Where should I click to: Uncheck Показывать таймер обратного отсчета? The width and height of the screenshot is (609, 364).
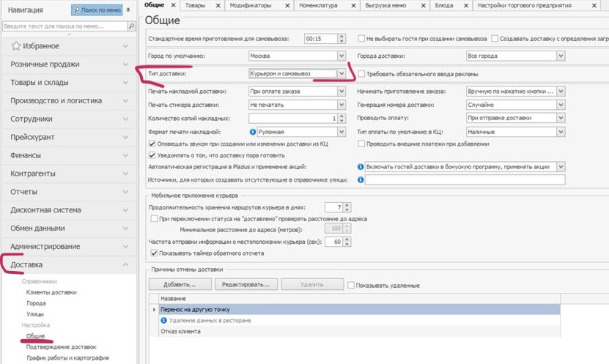coord(153,253)
